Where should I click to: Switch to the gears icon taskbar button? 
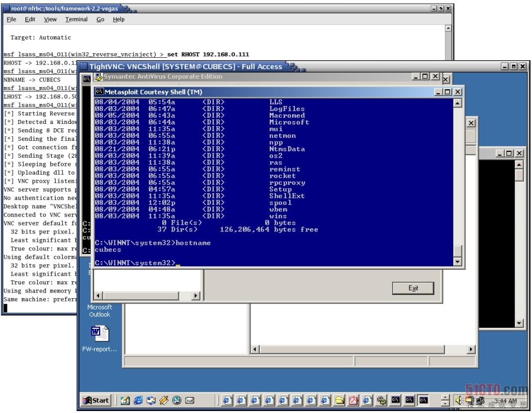click(x=381, y=401)
